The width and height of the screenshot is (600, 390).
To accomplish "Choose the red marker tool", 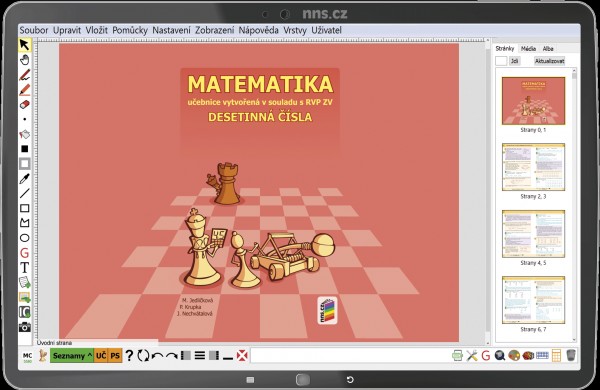I will (24, 90).
